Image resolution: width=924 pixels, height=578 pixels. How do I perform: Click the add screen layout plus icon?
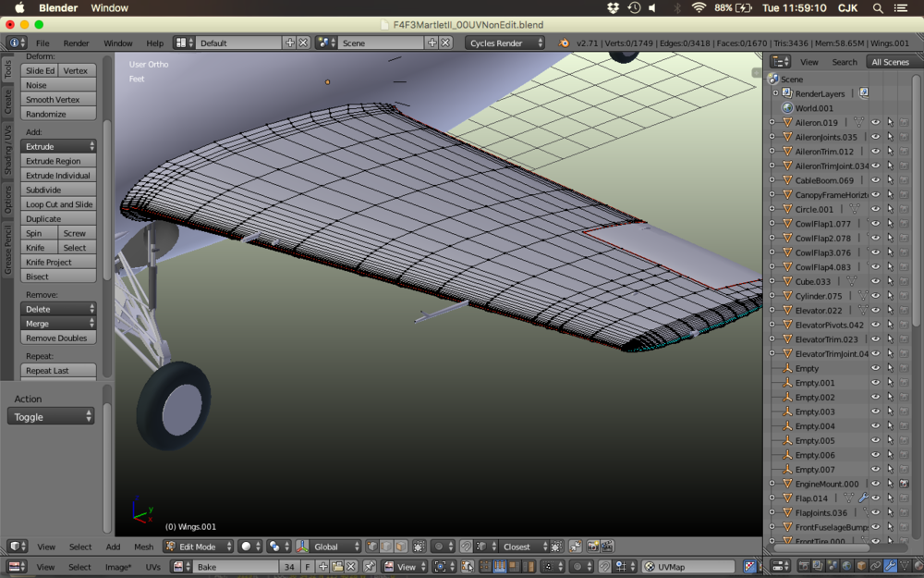(290, 43)
